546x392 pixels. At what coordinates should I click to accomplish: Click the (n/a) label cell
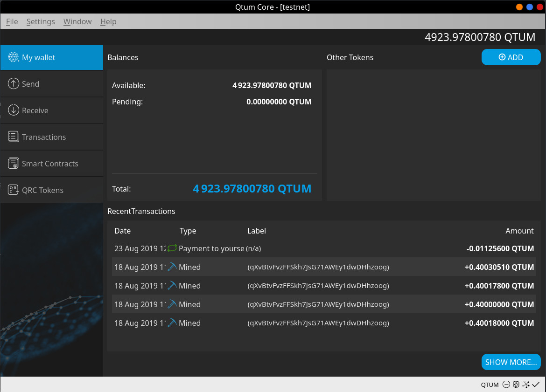coord(253,248)
